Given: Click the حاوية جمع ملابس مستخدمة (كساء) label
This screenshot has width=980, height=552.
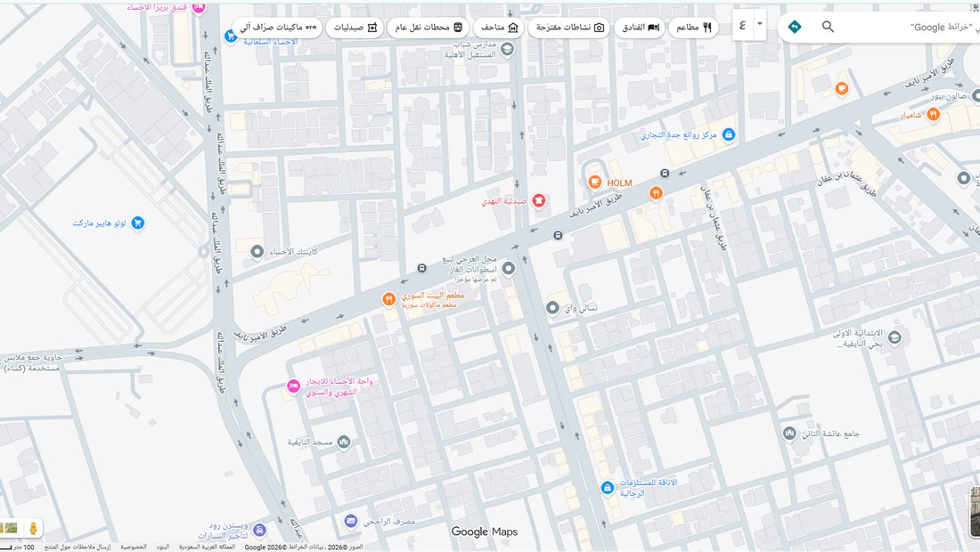Looking at the screenshot, I should [32, 362].
